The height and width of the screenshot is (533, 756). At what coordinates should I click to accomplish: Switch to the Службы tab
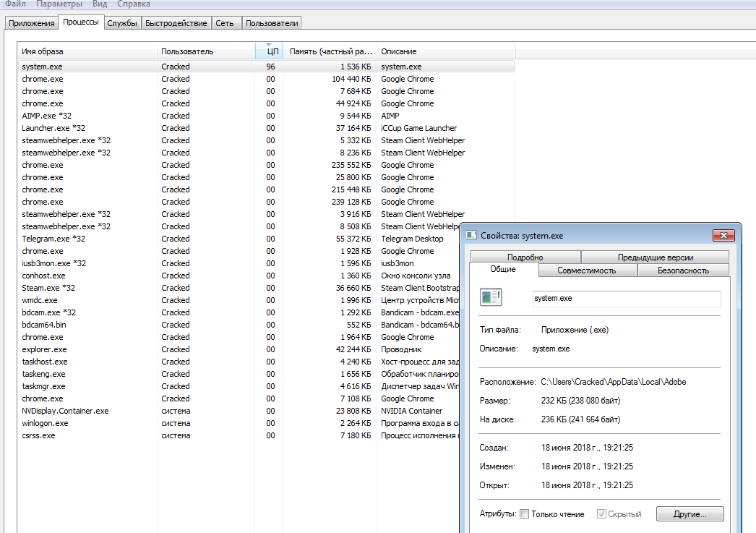122,23
